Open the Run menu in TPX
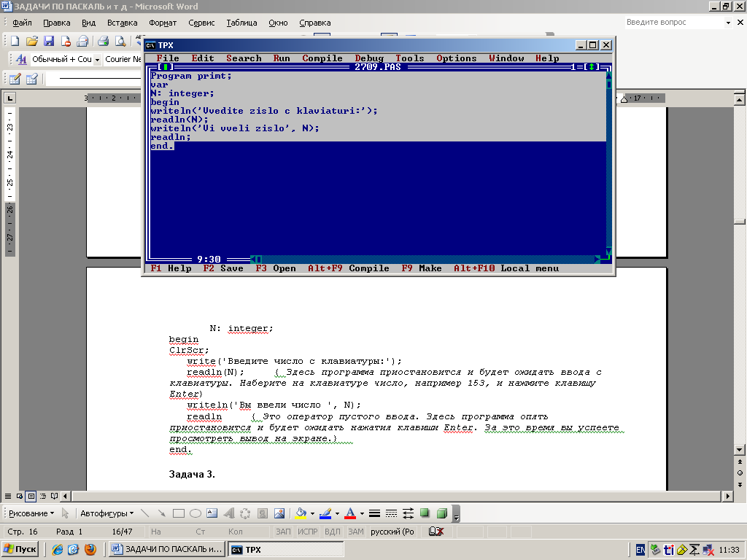Screen dimensions: 747x560 point(282,58)
